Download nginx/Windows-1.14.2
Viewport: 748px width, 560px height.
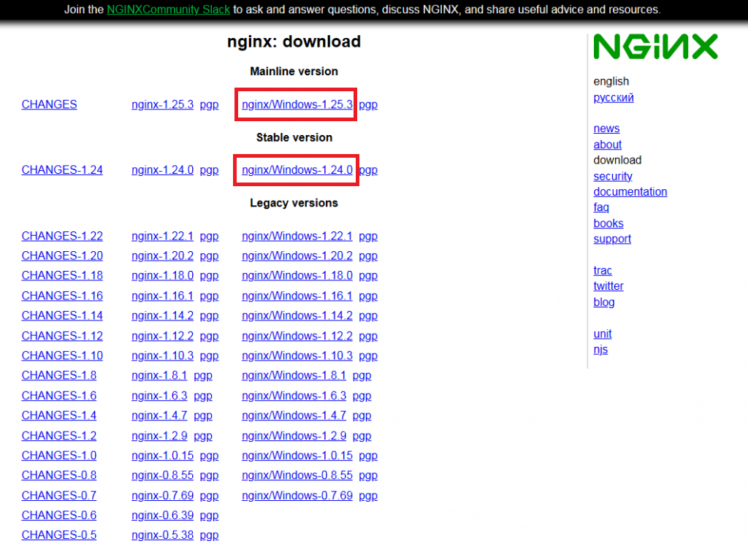pyautogui.click(x=297, y=315)
